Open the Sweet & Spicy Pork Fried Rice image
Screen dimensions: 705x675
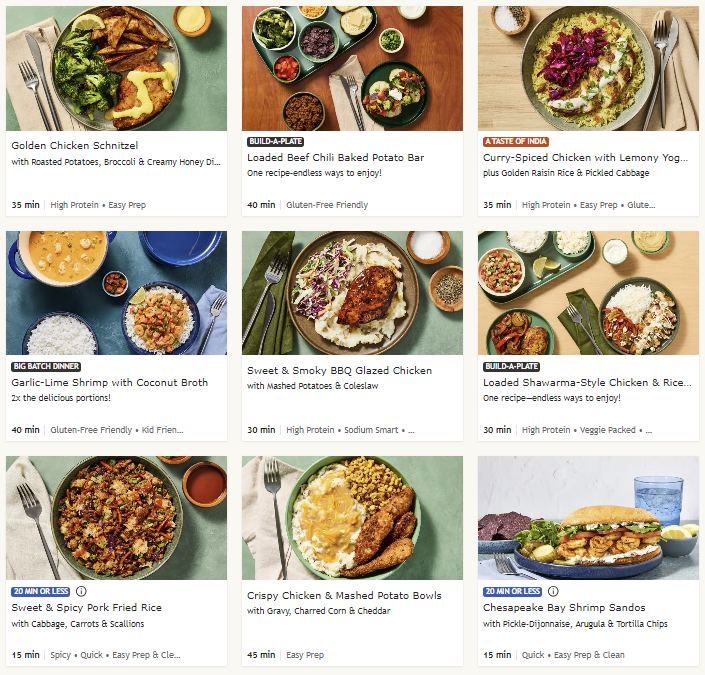tap(116, 518)
